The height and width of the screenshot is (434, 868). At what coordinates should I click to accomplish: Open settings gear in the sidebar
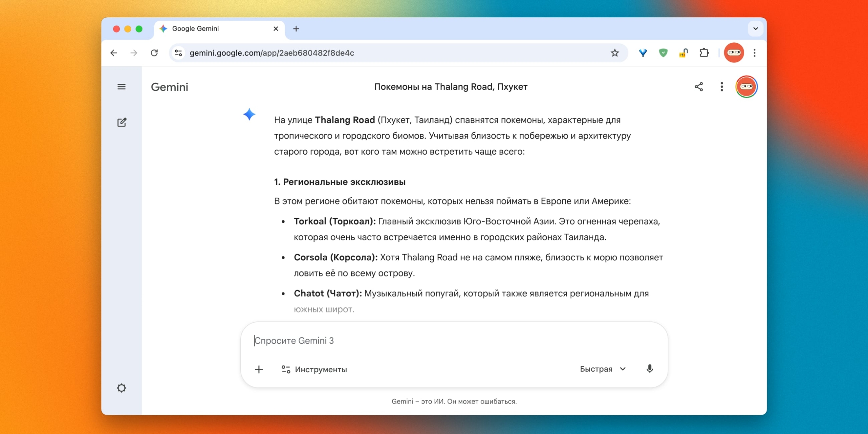click(x=121, y=388)
